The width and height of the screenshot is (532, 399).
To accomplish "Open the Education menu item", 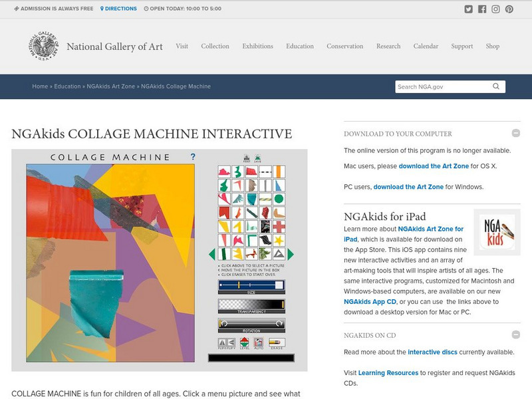I will pos(299,47).
